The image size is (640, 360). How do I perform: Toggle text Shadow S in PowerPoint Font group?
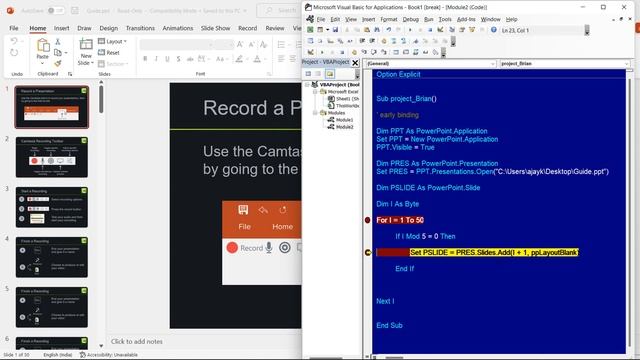click(178, 59)
